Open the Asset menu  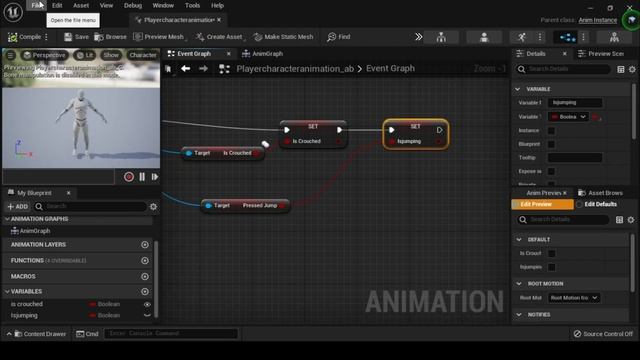tap(81, 5)
